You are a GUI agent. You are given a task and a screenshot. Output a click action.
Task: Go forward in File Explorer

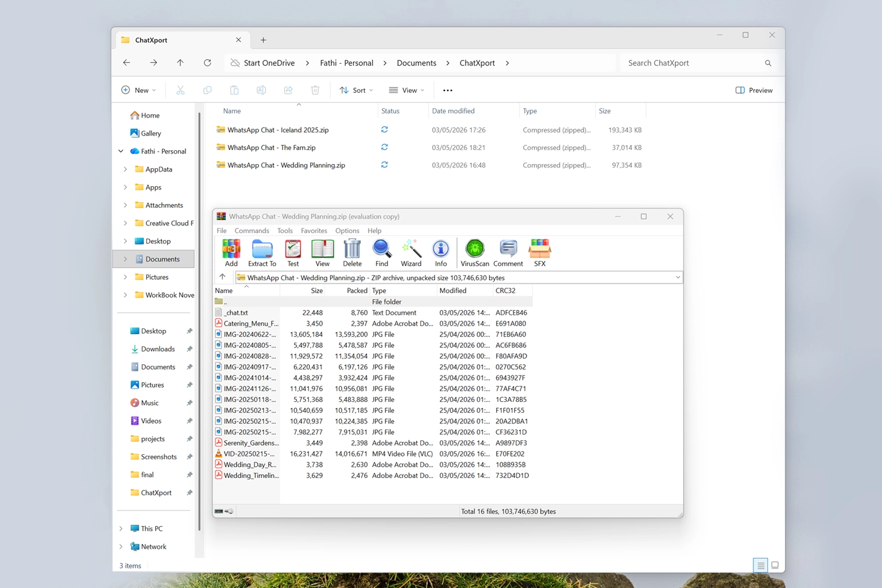pyautogui.click(x=153, y=63)
